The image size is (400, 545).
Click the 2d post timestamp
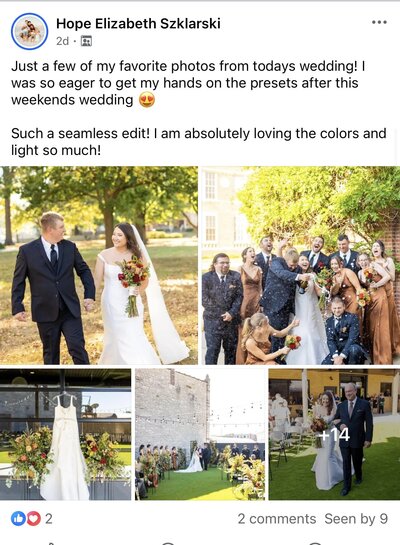(62, 41)
